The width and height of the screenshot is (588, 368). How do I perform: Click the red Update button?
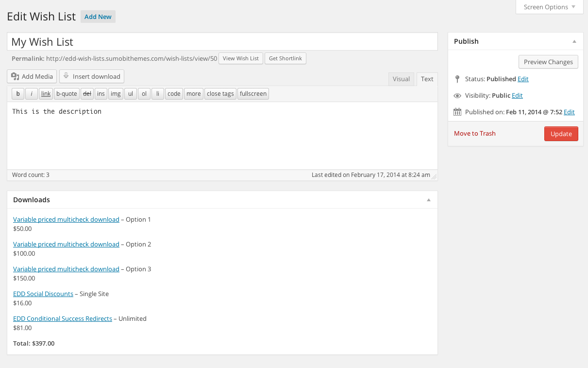point(561,134)
